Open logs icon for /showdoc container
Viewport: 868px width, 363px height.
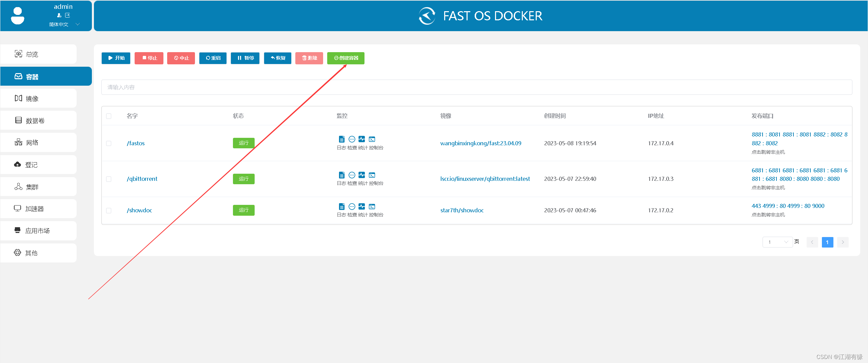341,207
